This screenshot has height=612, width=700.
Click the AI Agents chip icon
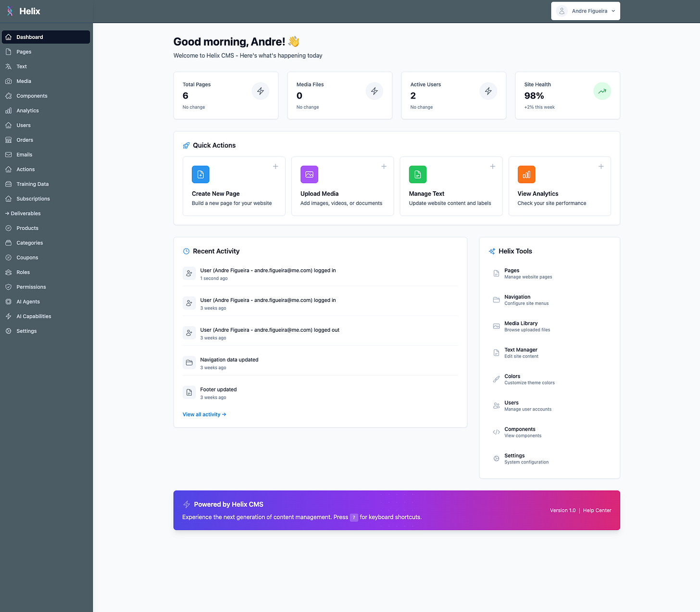tap(8, 302)
